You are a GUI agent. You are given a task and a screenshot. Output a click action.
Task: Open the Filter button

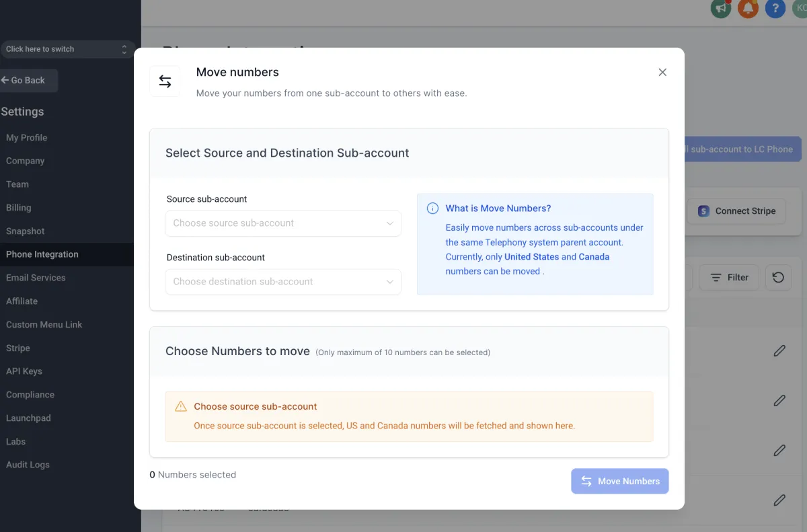[729, 277]
